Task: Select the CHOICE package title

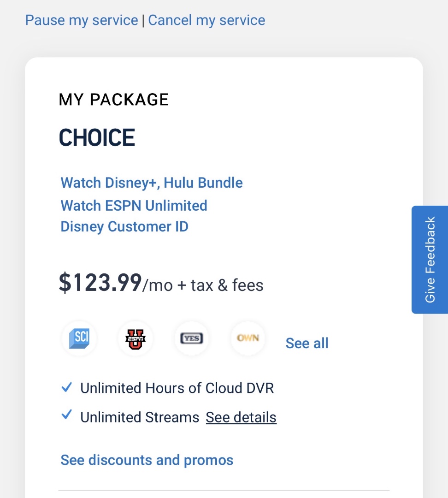Action: tap(97, 138)
